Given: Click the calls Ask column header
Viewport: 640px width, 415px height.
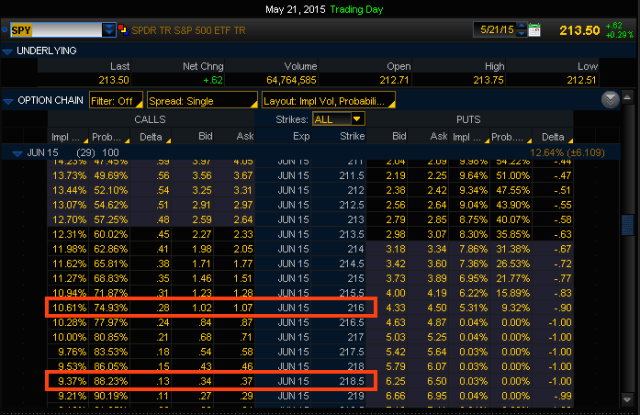Looking at the screenshot, I should (x=234, y=136).
